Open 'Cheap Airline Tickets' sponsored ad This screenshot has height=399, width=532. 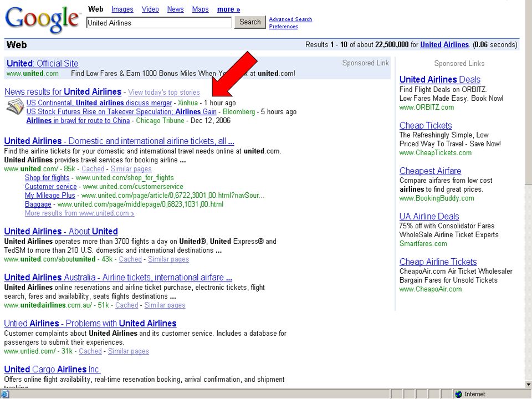click(438, 262)
